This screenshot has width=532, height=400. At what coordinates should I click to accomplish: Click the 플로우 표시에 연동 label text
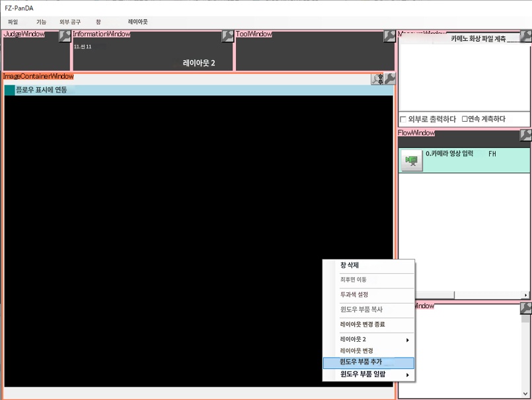(42, 90)
